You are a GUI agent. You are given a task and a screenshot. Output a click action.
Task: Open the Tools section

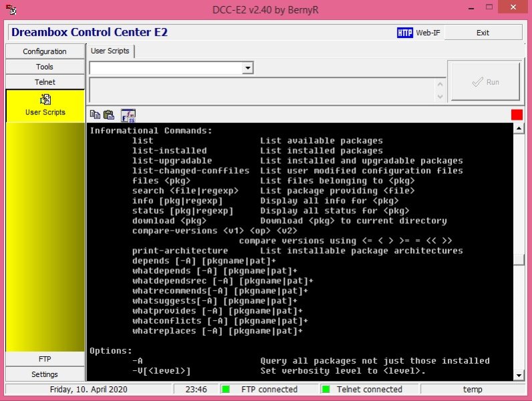click(x=45, y=66)
